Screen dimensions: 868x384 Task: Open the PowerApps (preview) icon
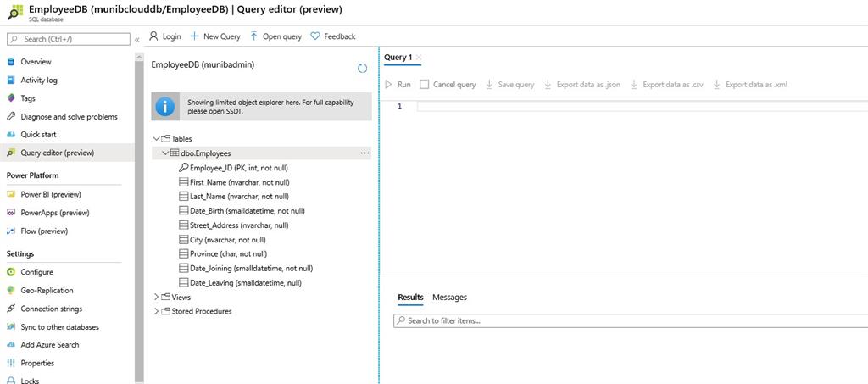tap(10, 213)
